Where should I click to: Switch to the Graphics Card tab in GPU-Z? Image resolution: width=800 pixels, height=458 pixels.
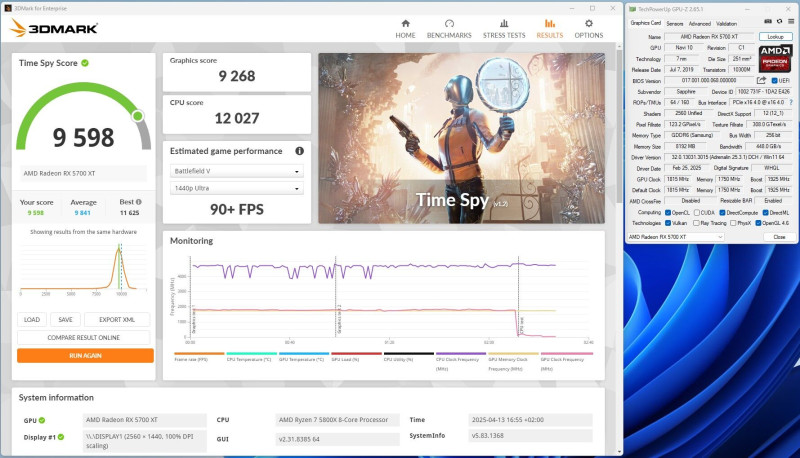tap(645, 23)
